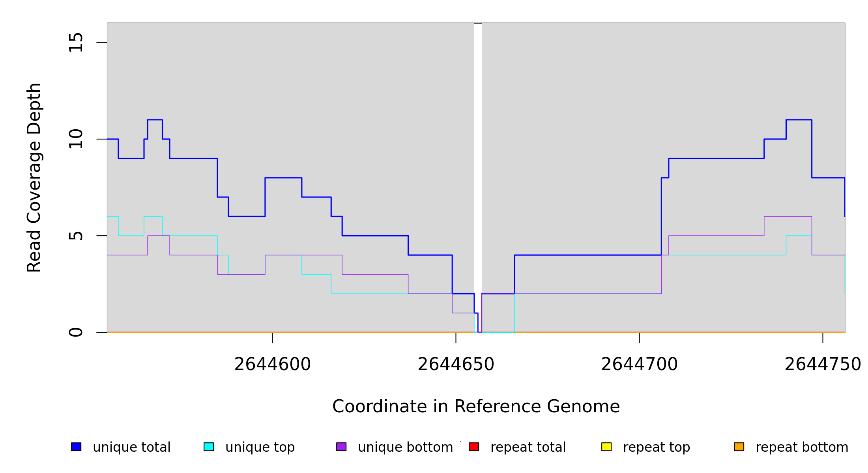868x473 pixels.
Task: Click the cyan unique top legend swatch
Action: point(209,447)
